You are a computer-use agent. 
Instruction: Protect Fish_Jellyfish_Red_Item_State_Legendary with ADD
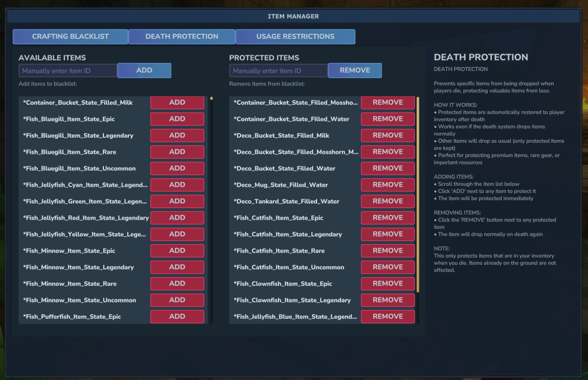coord(177,218)
